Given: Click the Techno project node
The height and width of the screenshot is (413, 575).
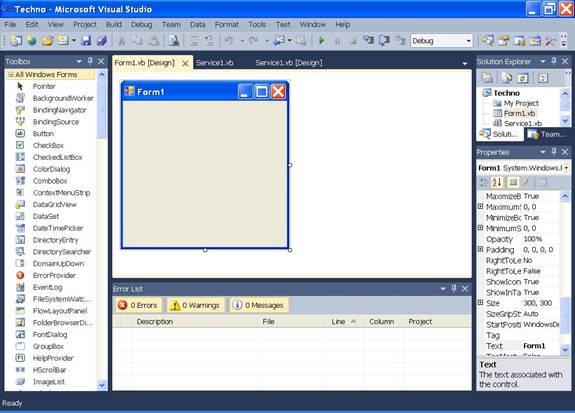Looking at the screenshot, I should coord(506,93).
